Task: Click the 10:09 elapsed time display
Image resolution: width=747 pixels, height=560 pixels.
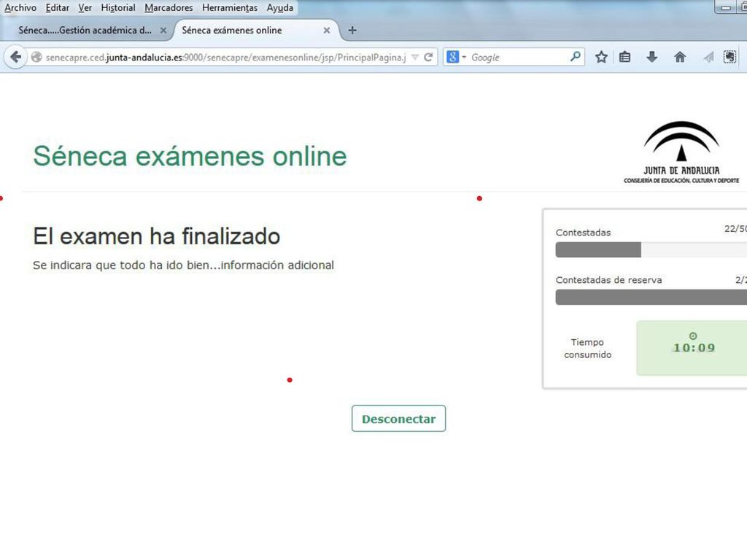Action: [694, 348]
